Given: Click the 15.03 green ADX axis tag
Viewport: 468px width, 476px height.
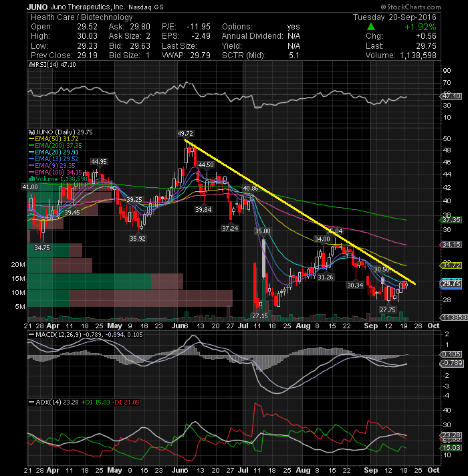Looking at the screenshot, I should click(x=451, y=448).
